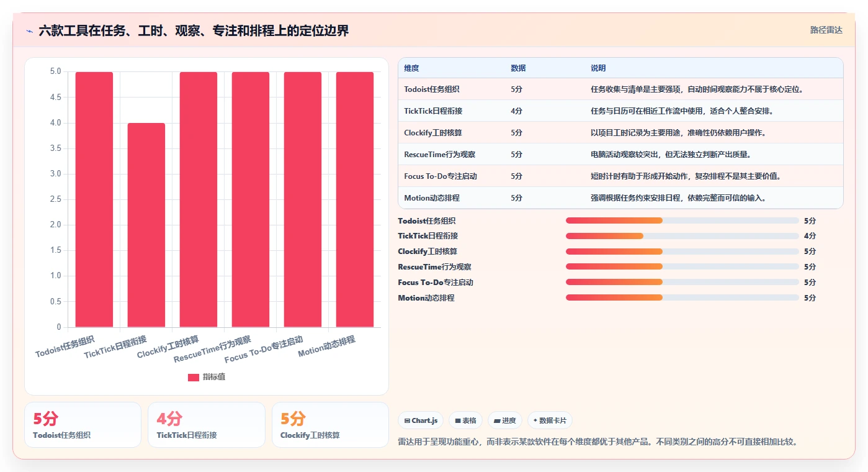The image size is (868, 472).
Task: Click the page title 六款工具在任务…定位边界
Action: [x=194, y=30]
